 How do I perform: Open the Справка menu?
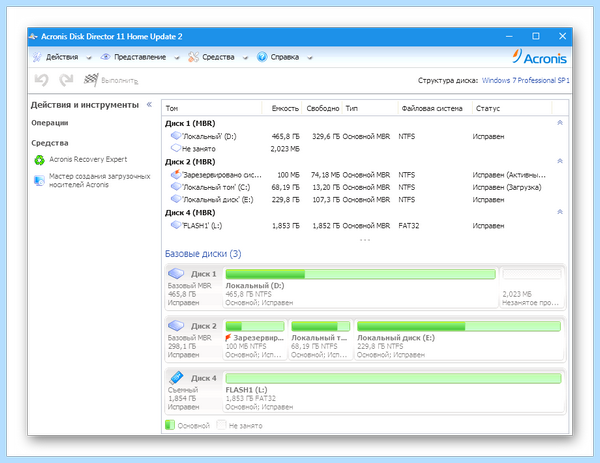(x=285, y=57)
